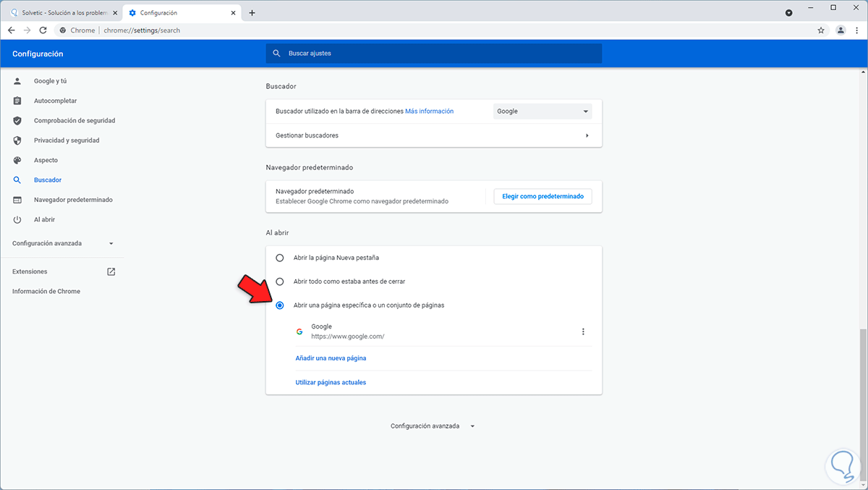Click the bookmark star icon
The height and width of the screenshot is (490, 868).
(821, 30)
